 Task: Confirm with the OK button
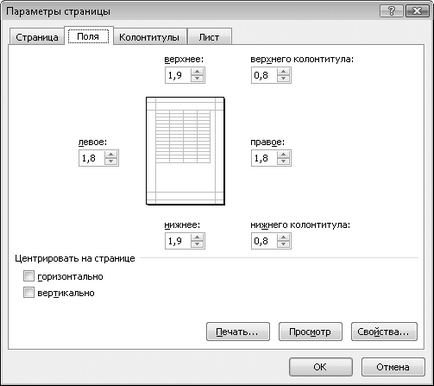coord(321,367)
